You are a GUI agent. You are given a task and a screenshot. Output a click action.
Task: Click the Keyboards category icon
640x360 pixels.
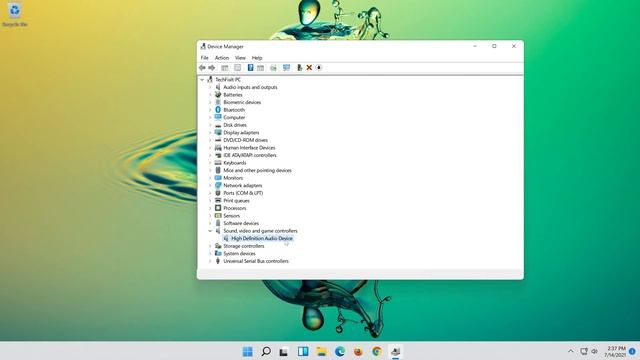pyautogui.click(x=218, y=162)
